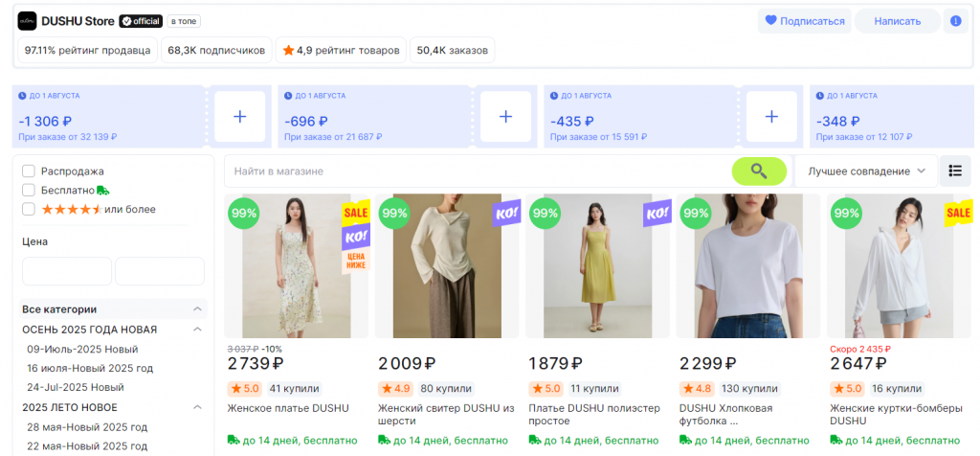
Task: Open 97.11% рейтинг продавца chip
Action: click(x=87, y=51)
